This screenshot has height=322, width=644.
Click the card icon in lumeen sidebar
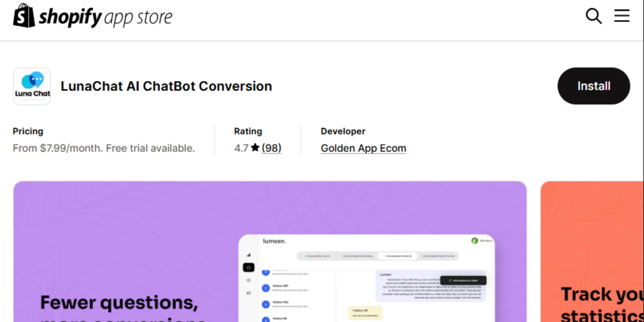pos(248,293)
